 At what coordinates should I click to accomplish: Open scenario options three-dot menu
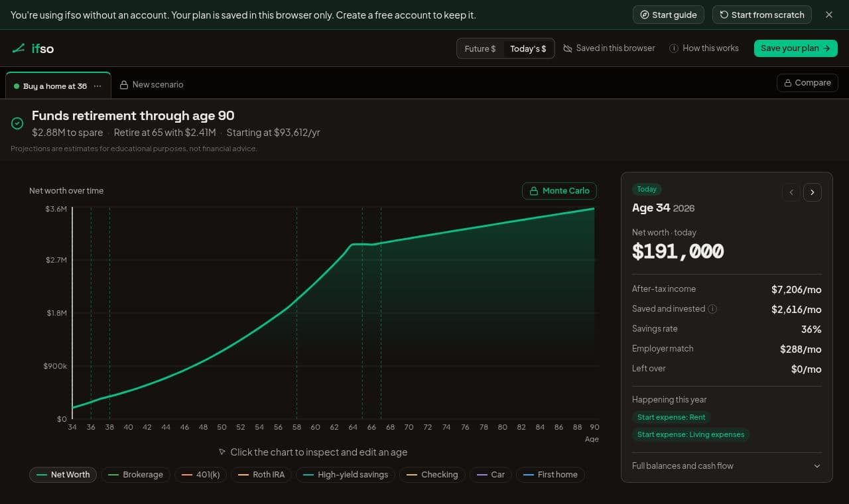click(98, 86)
